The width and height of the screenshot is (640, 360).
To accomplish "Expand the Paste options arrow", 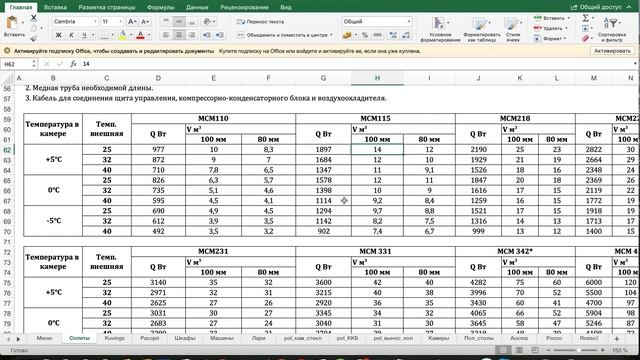I will click(23, 23).
